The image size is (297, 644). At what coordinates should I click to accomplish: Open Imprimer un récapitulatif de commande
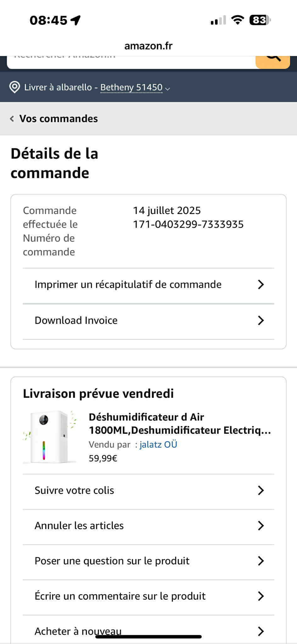(128, 285)
